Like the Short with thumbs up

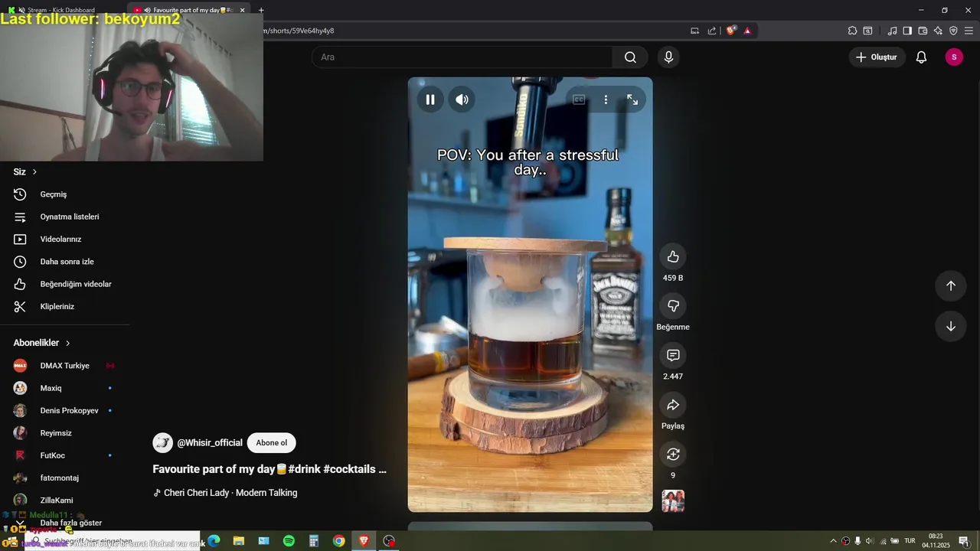pyautogui.click(x=673, y=256)
